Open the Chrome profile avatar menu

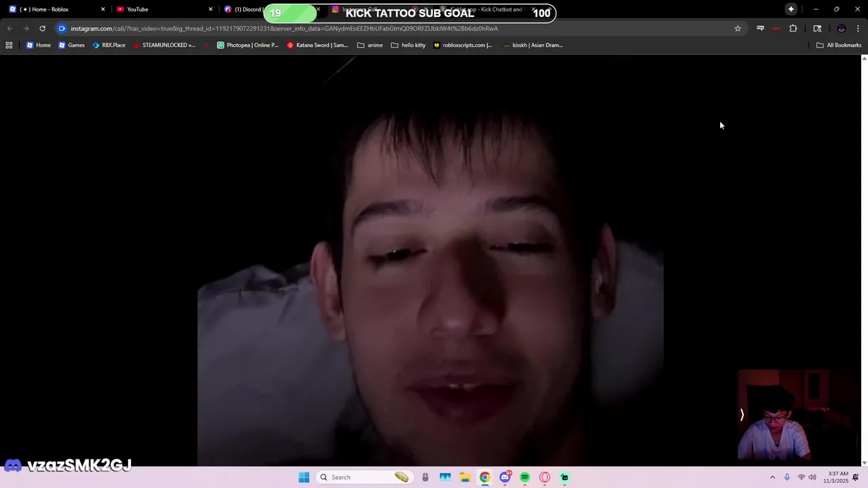[x=842, y=28]
